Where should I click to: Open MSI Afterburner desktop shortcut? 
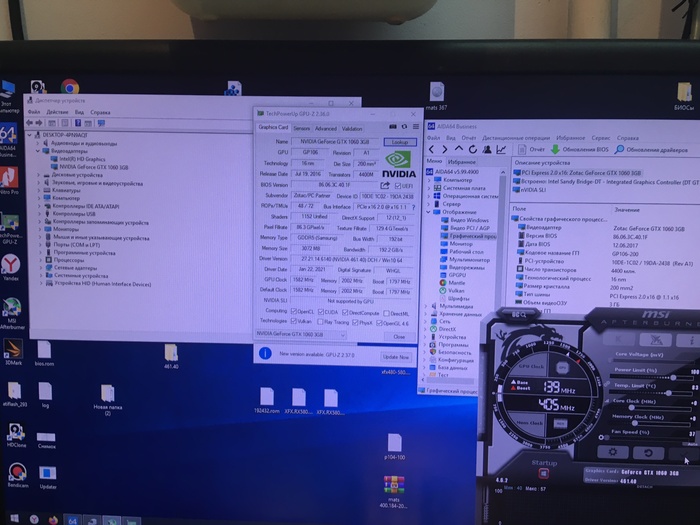(x=12, y=313)
